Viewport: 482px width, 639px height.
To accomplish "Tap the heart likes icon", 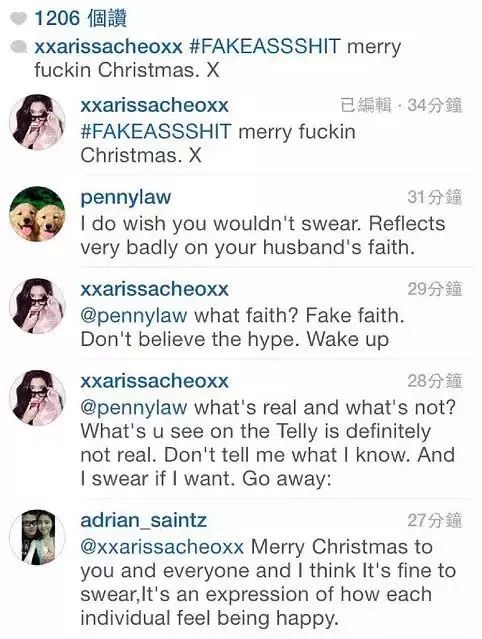I will click(x=18, y=19).
